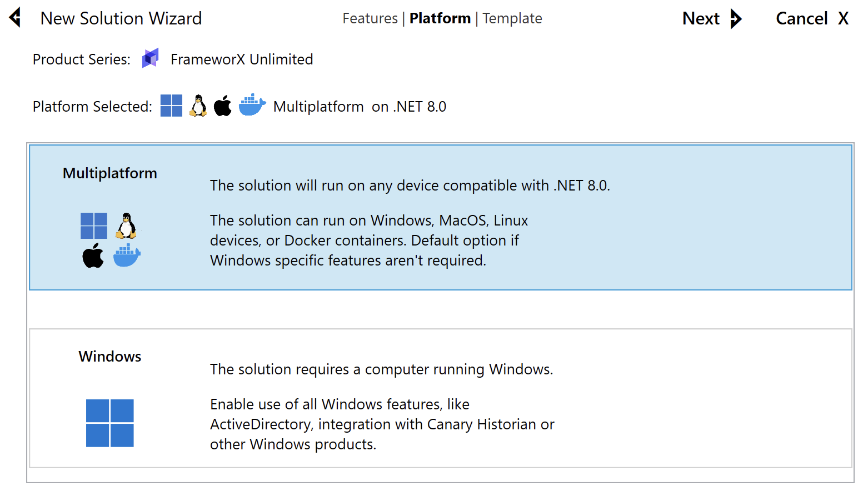Choose the Multiplatform option heading

[110, 173]
